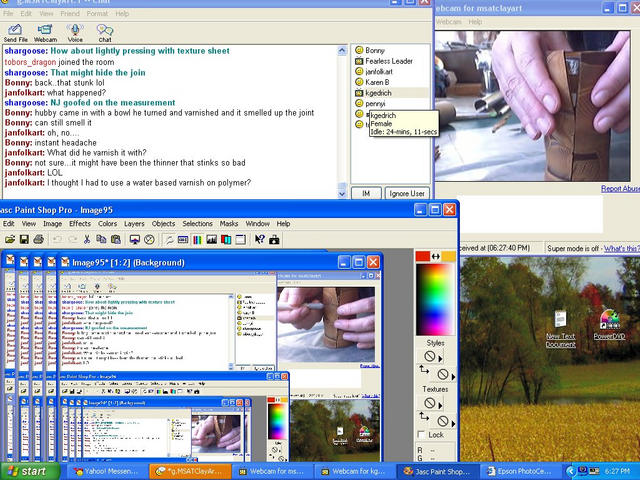Activate the Voice microphone icon
The width and height of the screenshot is (640, 480).
75,33
